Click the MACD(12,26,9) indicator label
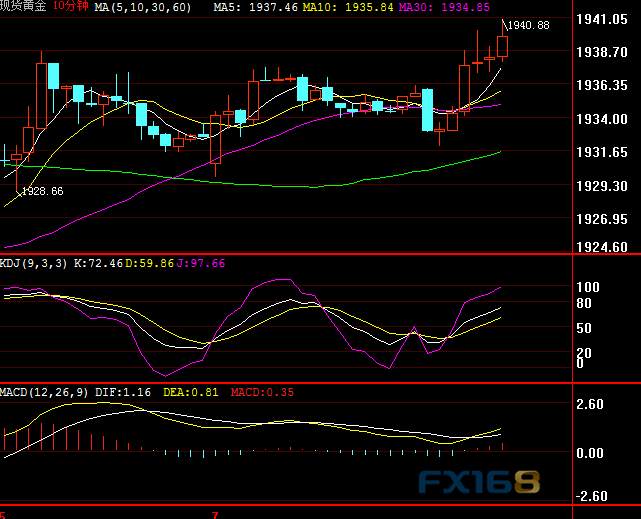This screenshot has height=519, width=641. pos(44,392)
